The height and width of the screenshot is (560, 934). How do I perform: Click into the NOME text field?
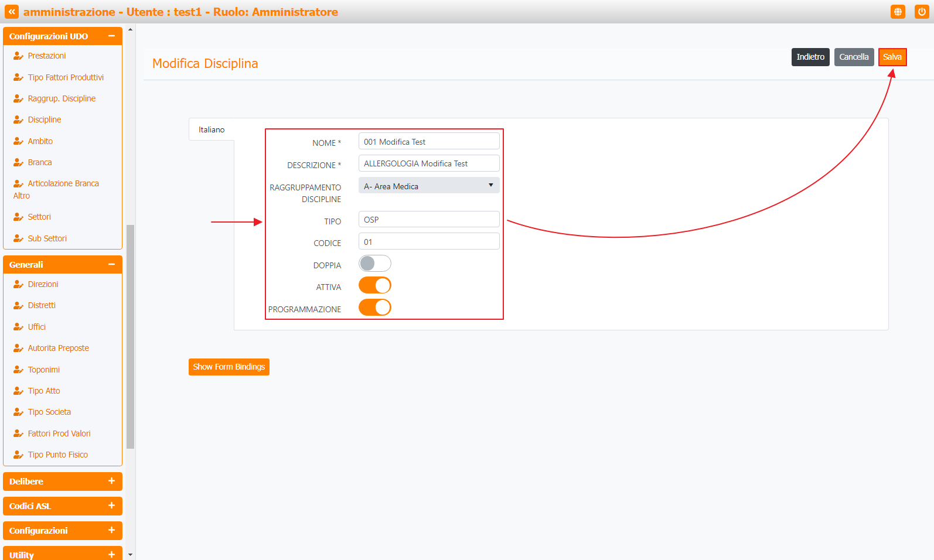tap(428, 142)
